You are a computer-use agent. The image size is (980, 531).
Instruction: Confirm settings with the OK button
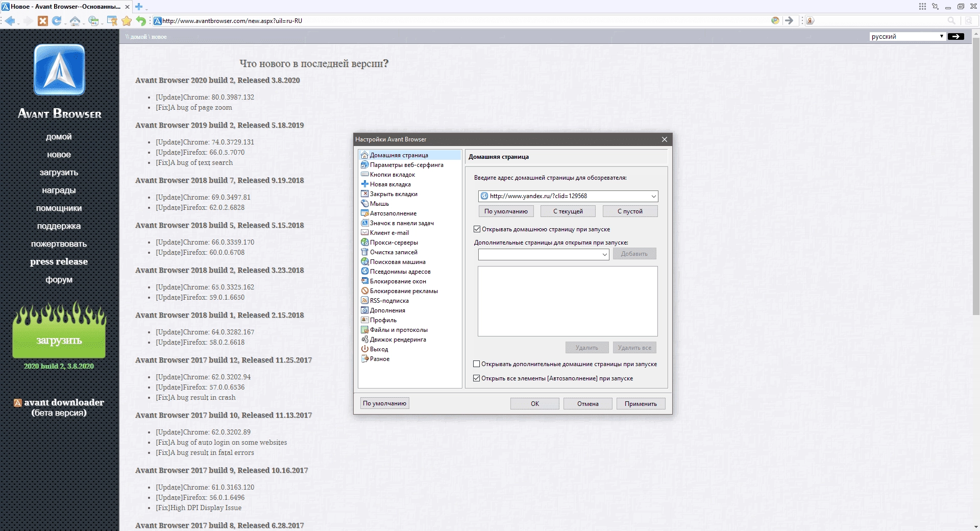pos(534,403)
